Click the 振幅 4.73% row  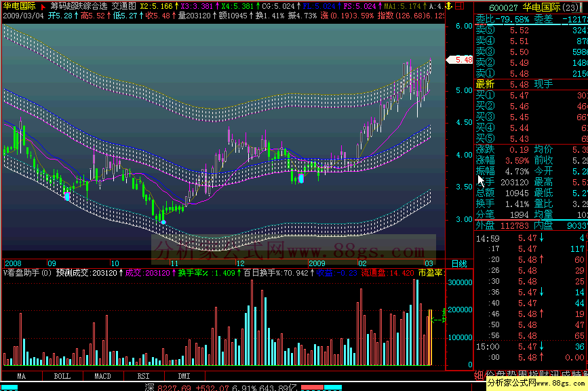point(503,172)
